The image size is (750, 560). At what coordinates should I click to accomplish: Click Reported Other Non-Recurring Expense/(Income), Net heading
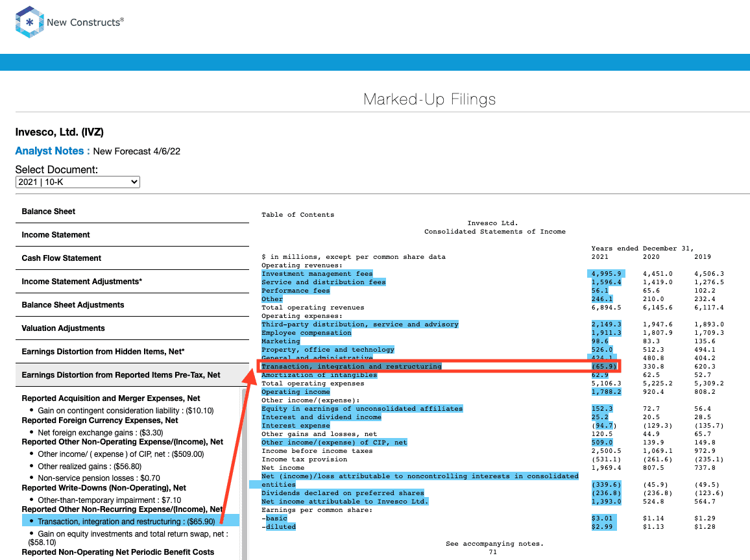(123, 509)
